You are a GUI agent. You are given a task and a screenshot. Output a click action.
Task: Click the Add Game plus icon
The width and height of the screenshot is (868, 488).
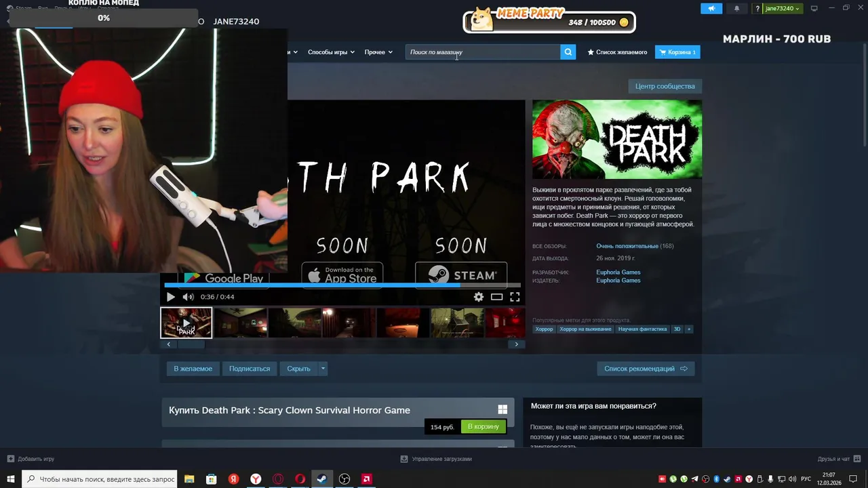pos(10,459)
